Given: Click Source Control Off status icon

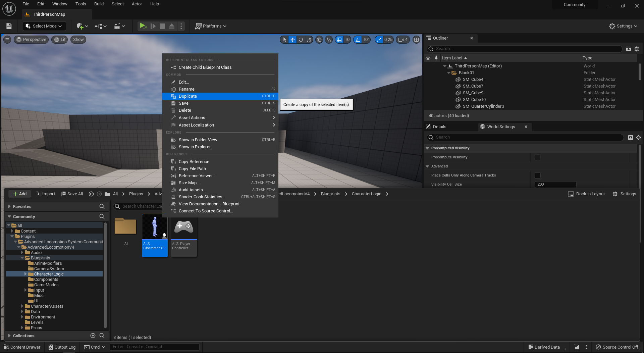Looking at the screenshot, I should pyautogui.click(x=616, y=347).
